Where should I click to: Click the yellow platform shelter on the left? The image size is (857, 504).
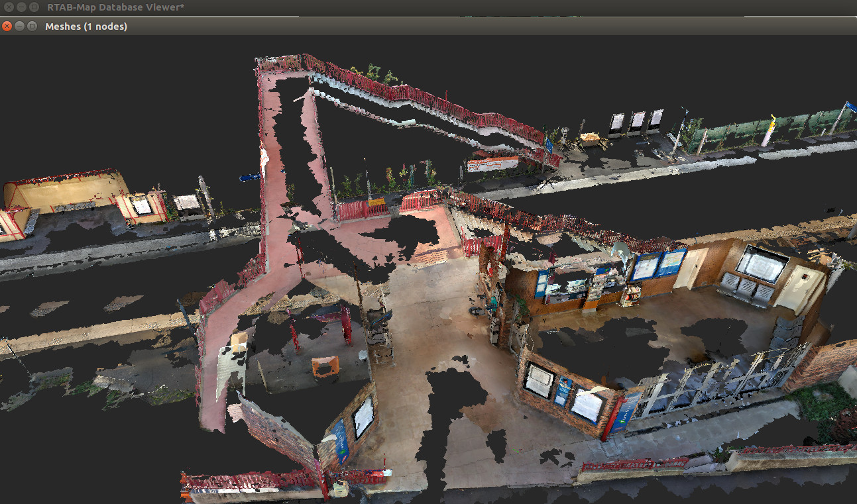(x=66, y=192)
